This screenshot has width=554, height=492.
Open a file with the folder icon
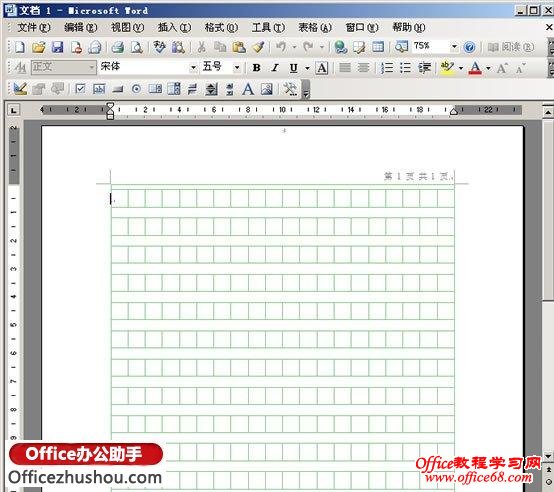[x=39, y=47]
